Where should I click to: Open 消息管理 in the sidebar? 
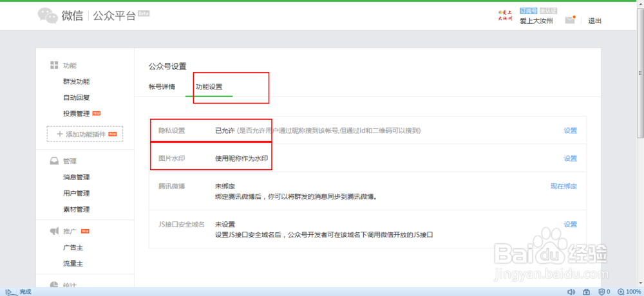[x=77, y=178]
